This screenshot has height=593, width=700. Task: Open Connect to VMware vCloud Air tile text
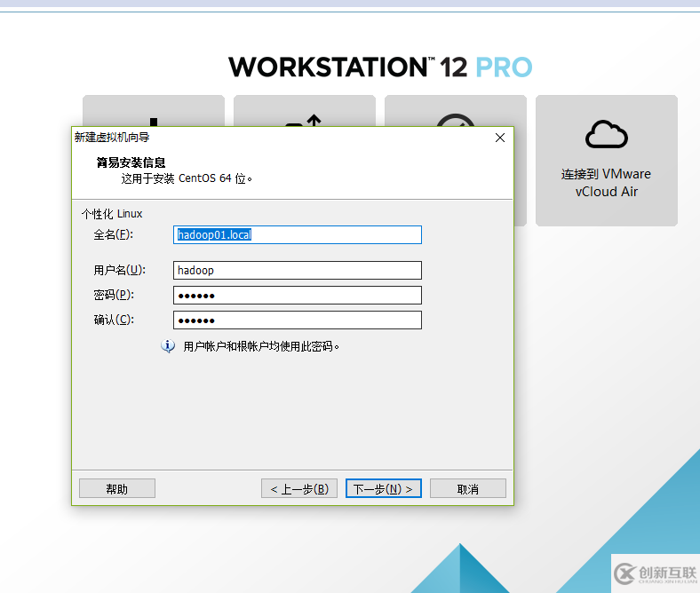pos(606,183)
